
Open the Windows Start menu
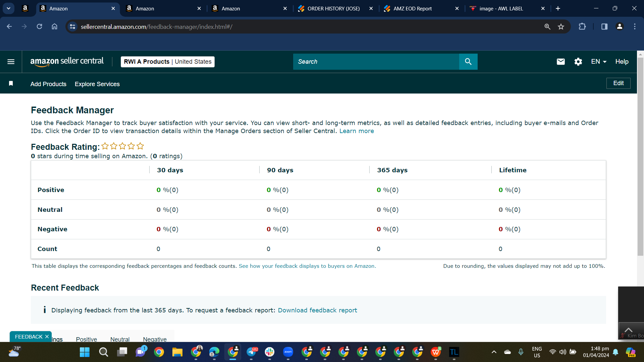coord(85,352)
